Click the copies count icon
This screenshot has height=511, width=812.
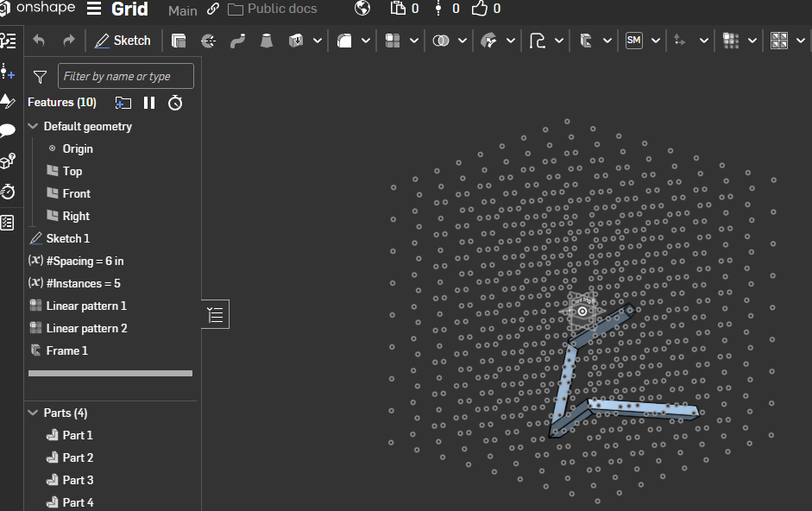point(398,9)
